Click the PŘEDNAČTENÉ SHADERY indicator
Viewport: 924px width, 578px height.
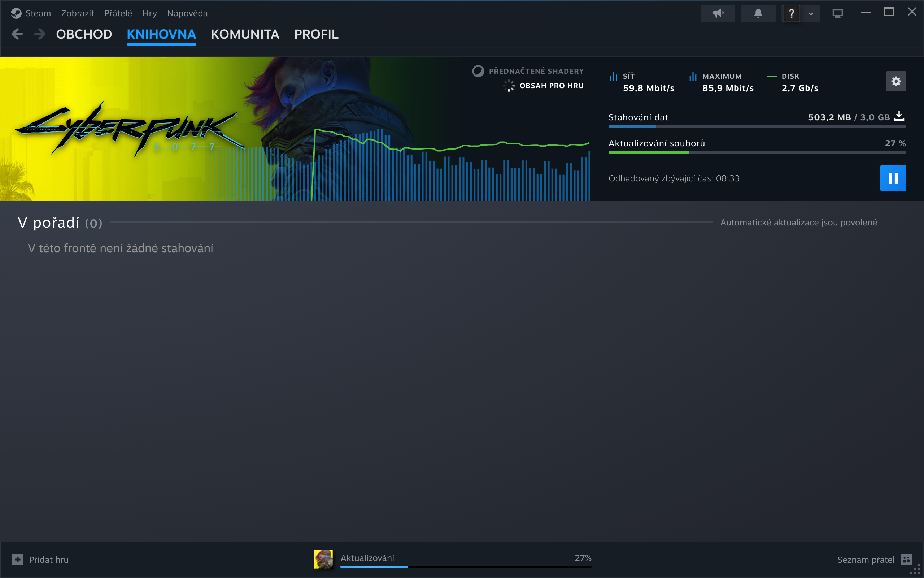coord(528,71)
